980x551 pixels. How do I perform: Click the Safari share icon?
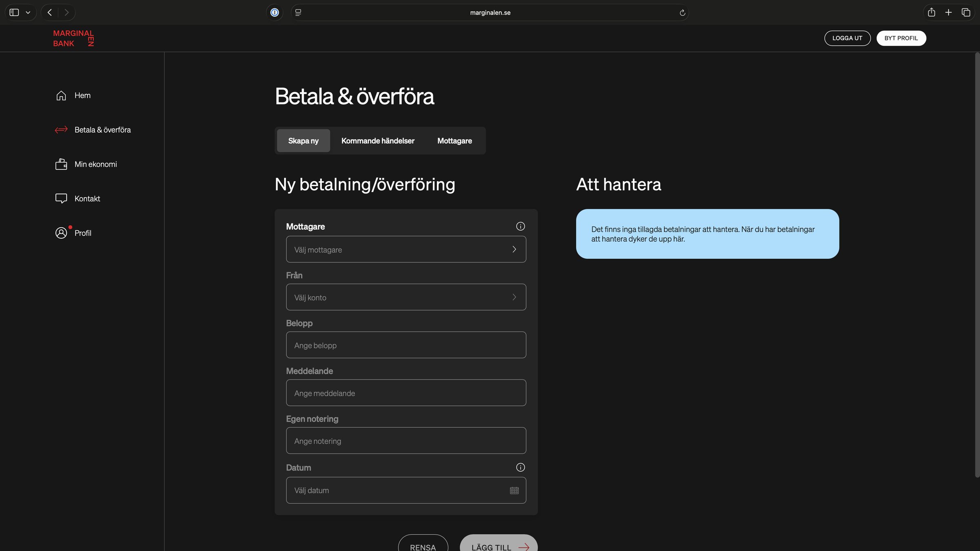point(931,13)
